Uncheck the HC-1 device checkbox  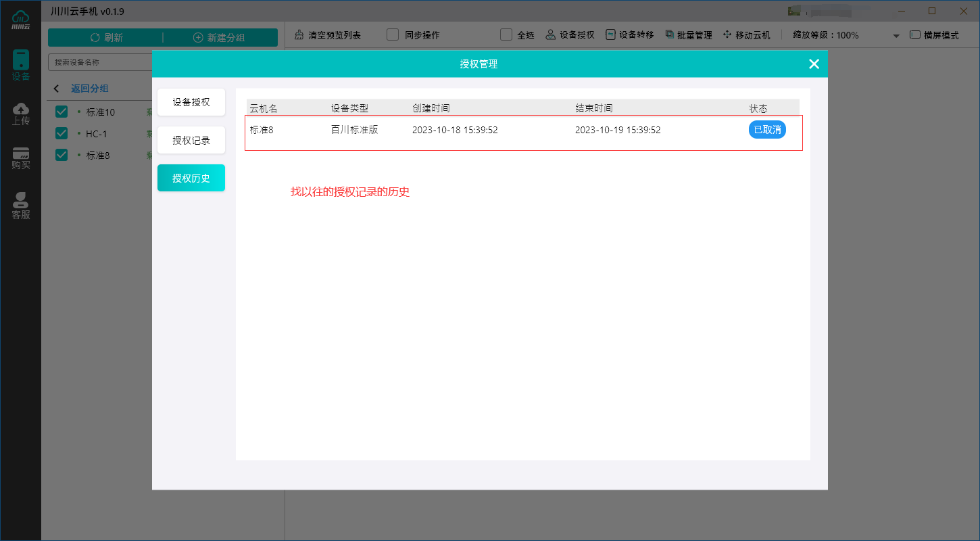(61, 133)
